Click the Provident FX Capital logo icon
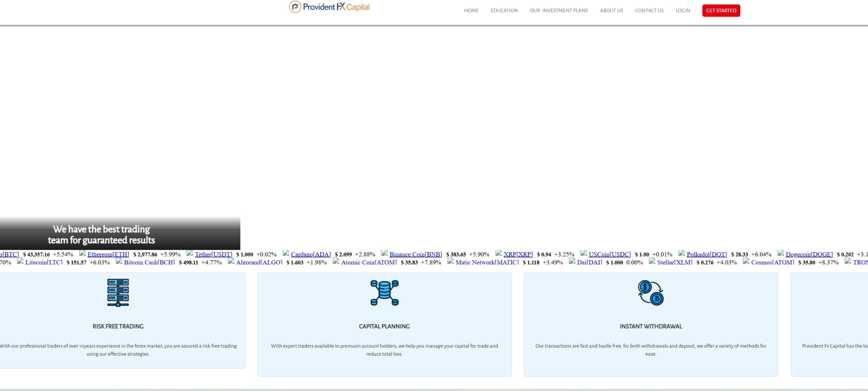This screenshot has height=391, width=868. point(294,6)
